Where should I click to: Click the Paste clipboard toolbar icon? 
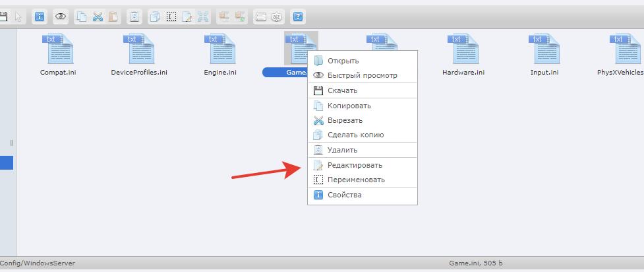pyautogui.click(x=113, y=17)
